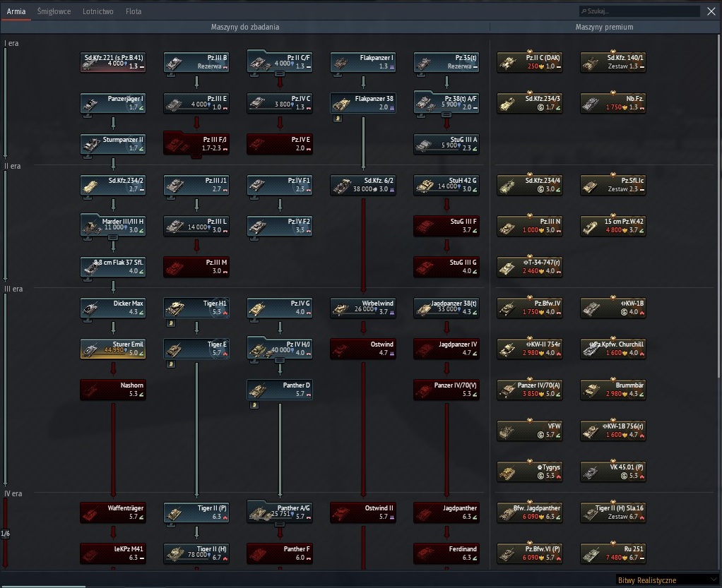Image resolution: width=722 pixels, height=588 pixels.
Task: Select premium Sd.Kfz. 140/1
Action: point(613,62)
